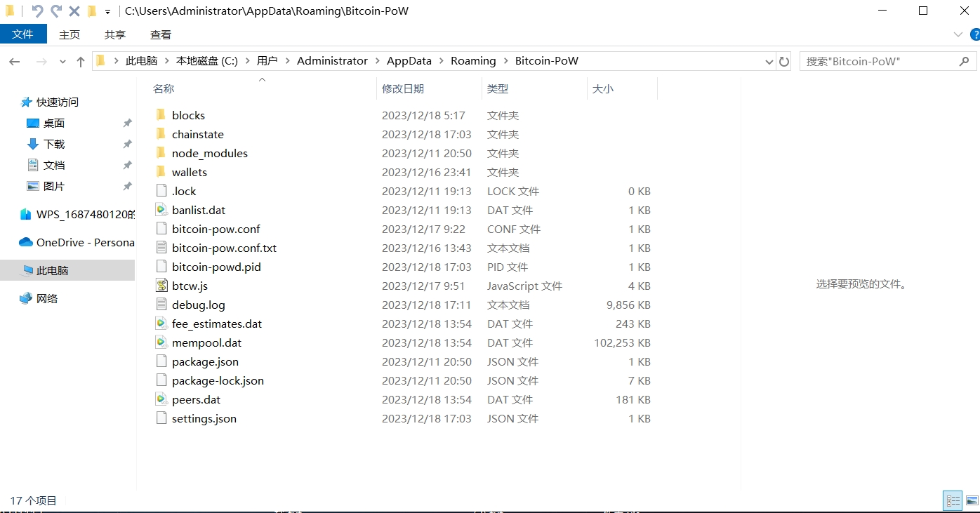
Task: Expand the breadcrumb chevron after Roaming
Action: click(x=505, y=61)
